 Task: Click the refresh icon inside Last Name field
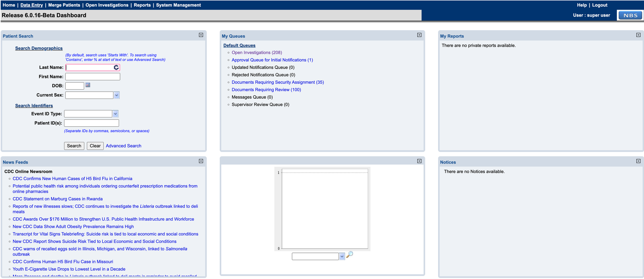click(x=116, y=67)
